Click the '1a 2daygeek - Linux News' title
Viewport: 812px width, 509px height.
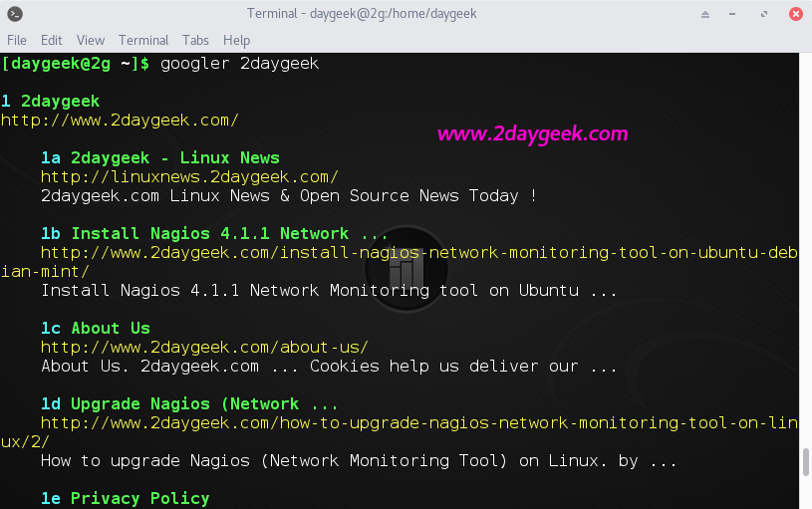[x=160, y=158]
